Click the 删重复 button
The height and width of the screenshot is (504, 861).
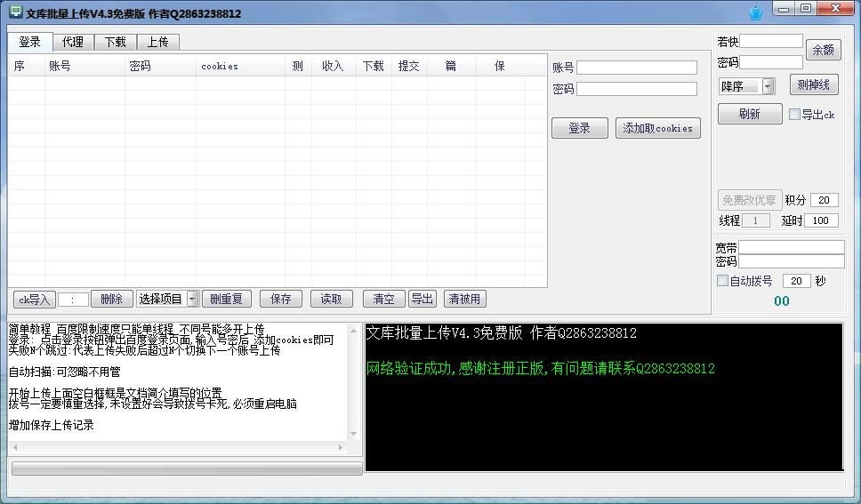click(x=226, y=300)
